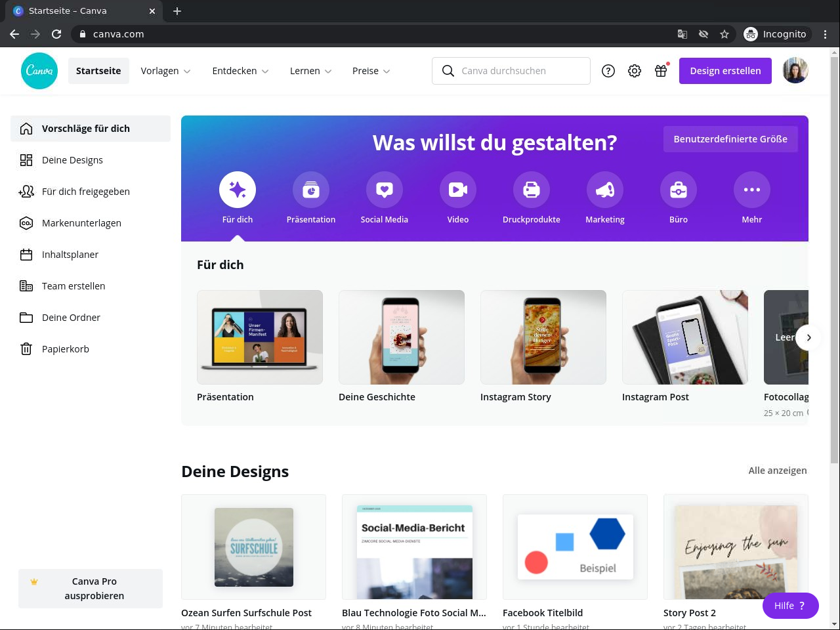This screenshot has height=630, width=840.
Task: Expand the Preise dropdown
Action: [371, 71]
